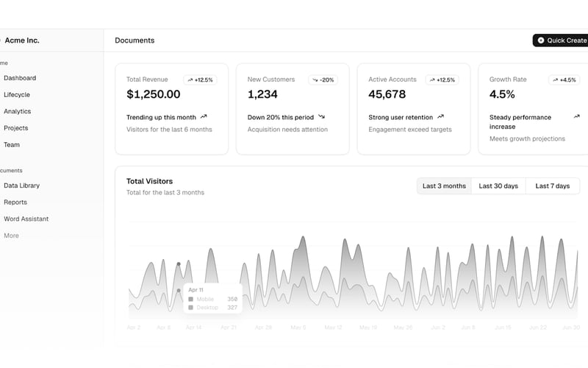Click the -20% badge on New Customers
588x368 pixels.
point(323,80)
